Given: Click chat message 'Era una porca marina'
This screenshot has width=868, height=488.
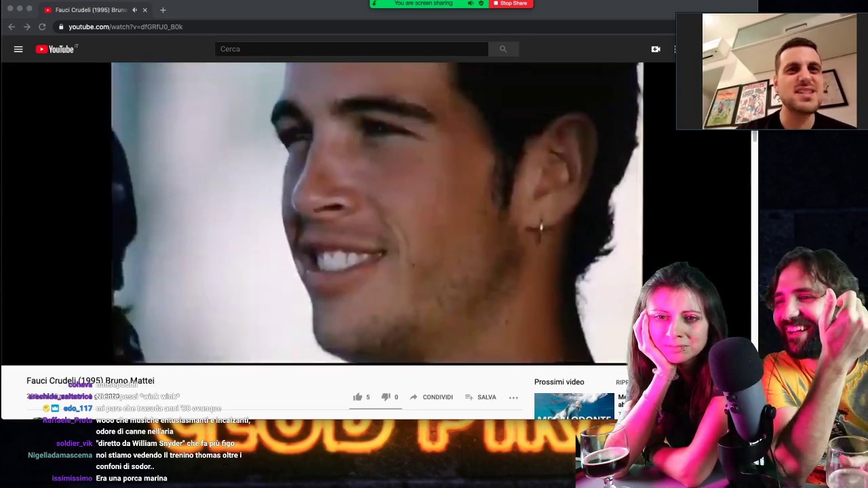Looking at the screenshot, I should pos(132,478).
